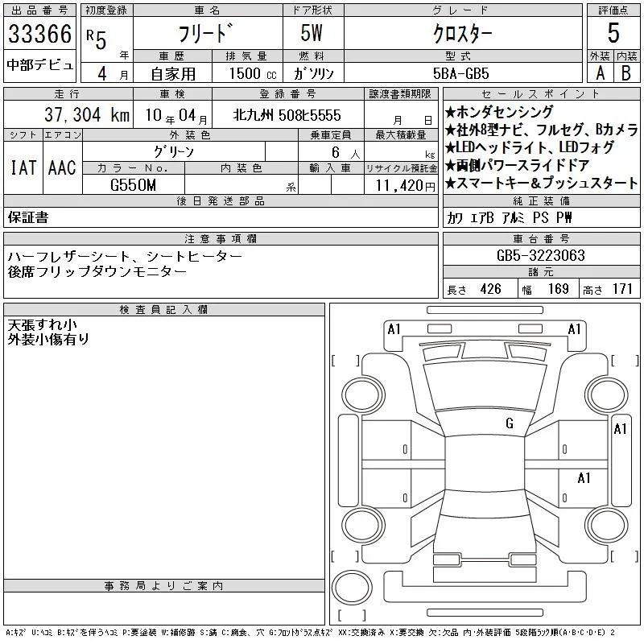This screenshot has height=644, width=644.
Task: Click the mileage value 37,304 km
Action: coord(87,114)
